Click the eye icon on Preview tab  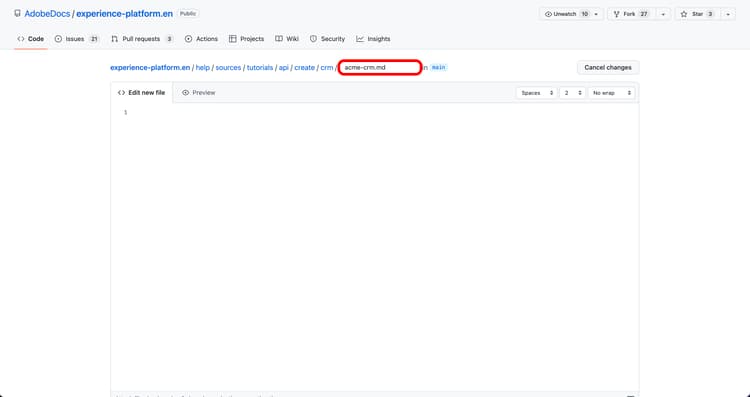point(186,93)
